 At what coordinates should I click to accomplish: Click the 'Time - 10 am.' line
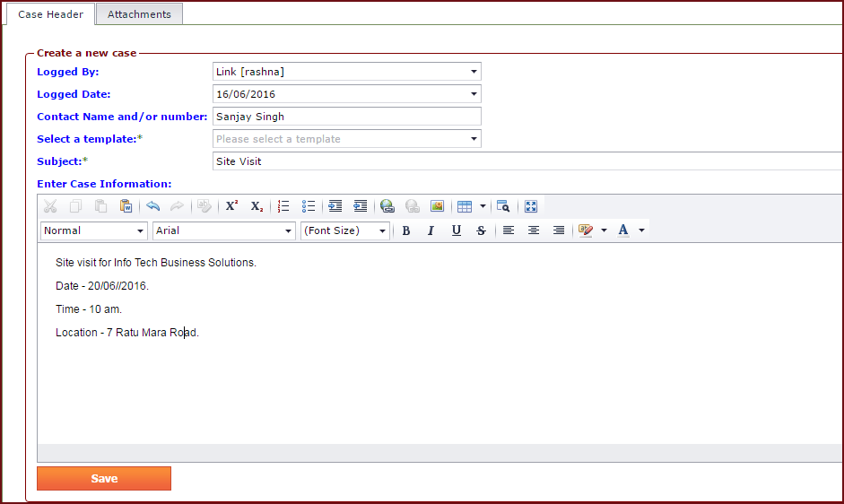click(89, 309)
